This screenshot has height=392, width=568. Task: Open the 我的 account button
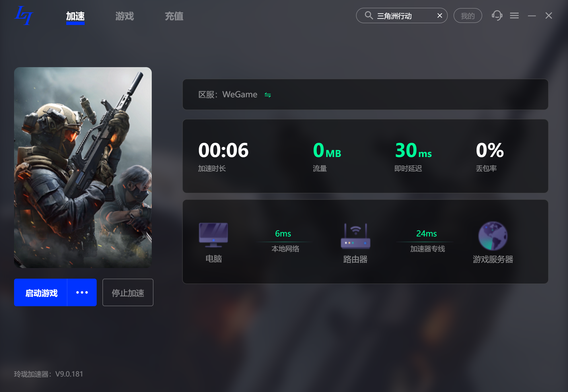[x=468, y=16]
